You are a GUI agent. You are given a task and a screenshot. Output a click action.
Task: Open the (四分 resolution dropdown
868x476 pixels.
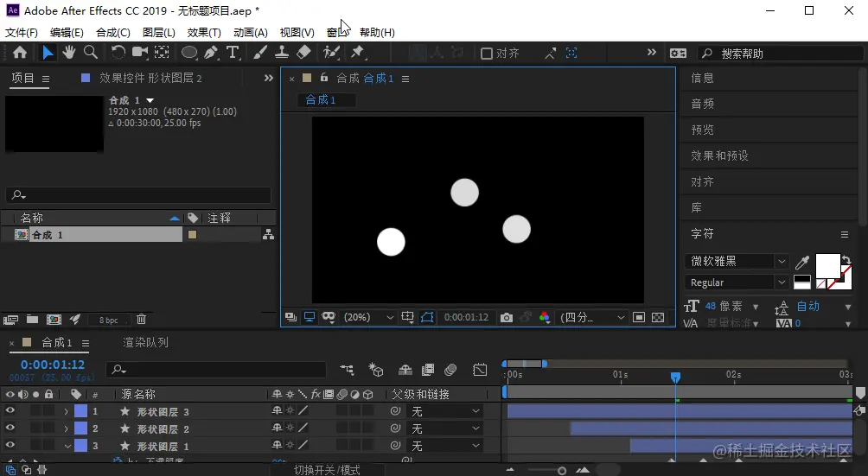point(592,317)
